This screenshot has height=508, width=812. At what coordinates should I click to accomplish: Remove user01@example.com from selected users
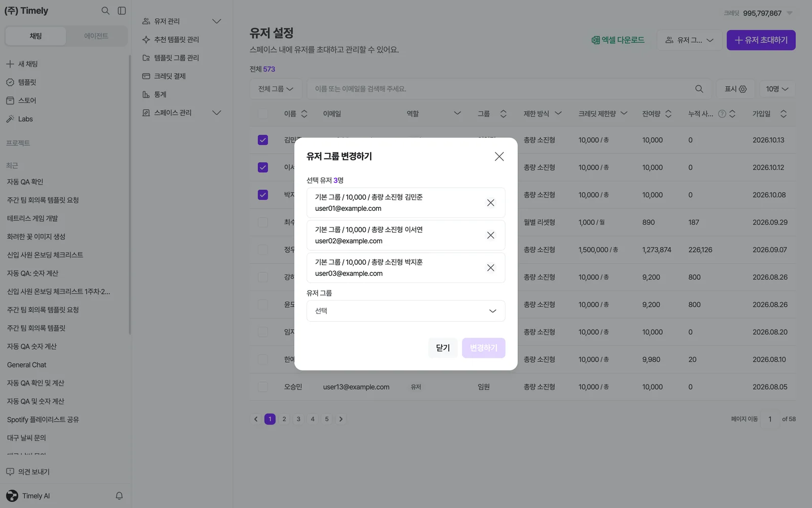point(491,203)
